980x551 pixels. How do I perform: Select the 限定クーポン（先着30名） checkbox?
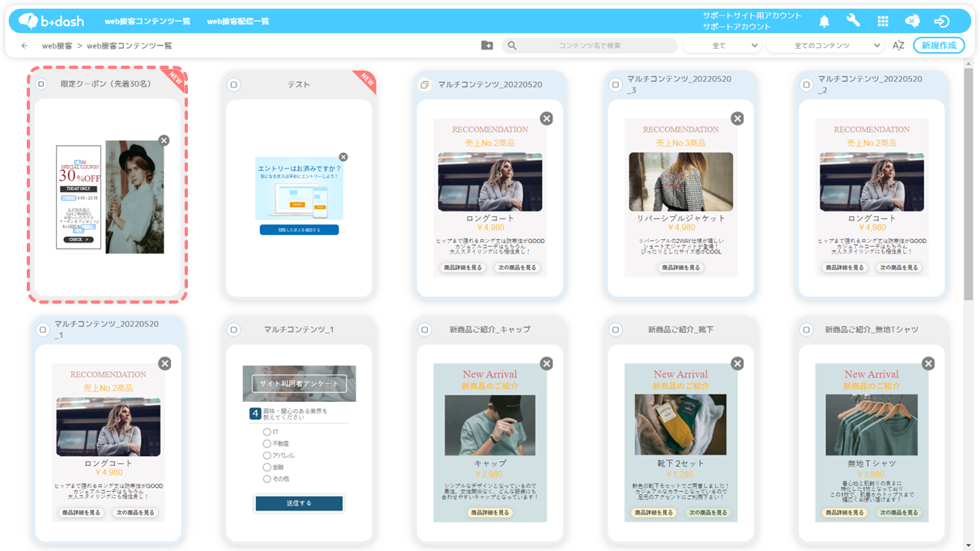point(41,84)
